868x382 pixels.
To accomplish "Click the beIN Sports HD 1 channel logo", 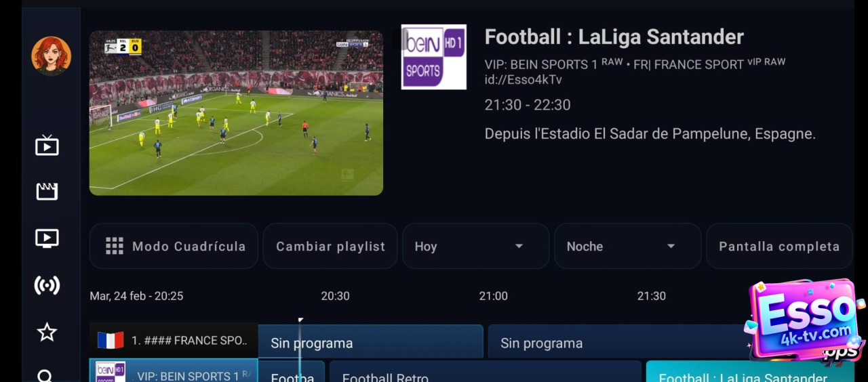I will pos(433,57).
